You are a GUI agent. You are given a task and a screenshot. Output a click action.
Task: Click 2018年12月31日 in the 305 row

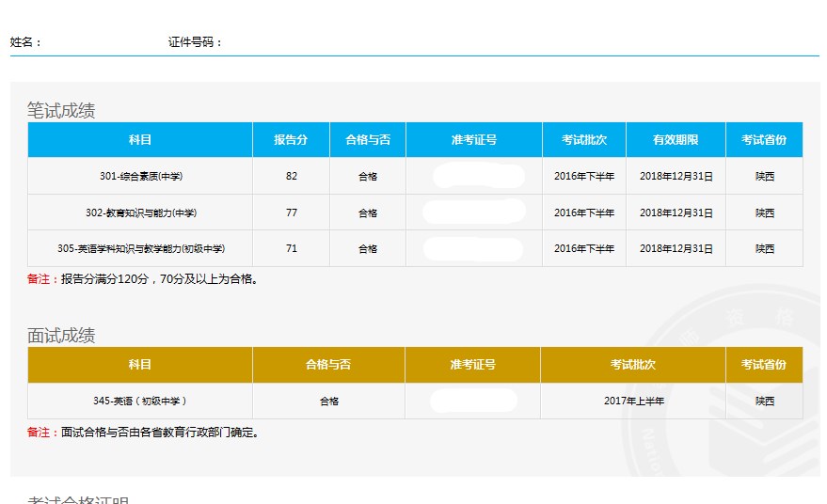coord(676,248)
